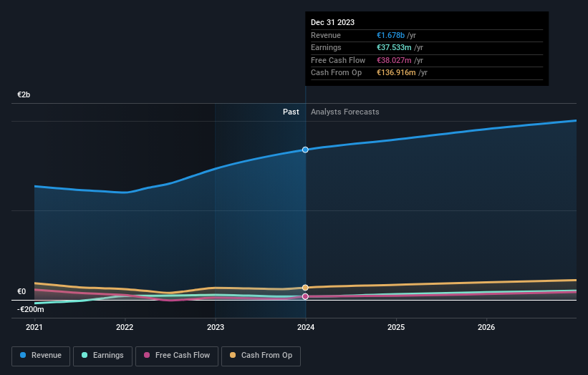Toggle the Free Cash Flow legend series

pyautogui.click(x=177, y=356)
